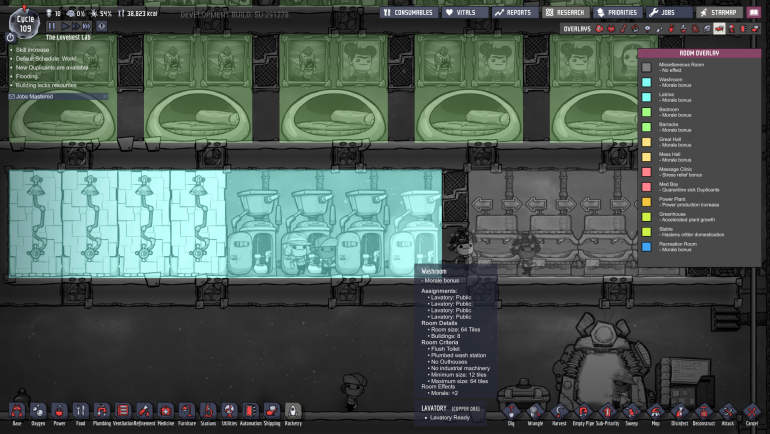Pause the game
The width and height of the screenshot is (770, 434).
pos(52,26)
